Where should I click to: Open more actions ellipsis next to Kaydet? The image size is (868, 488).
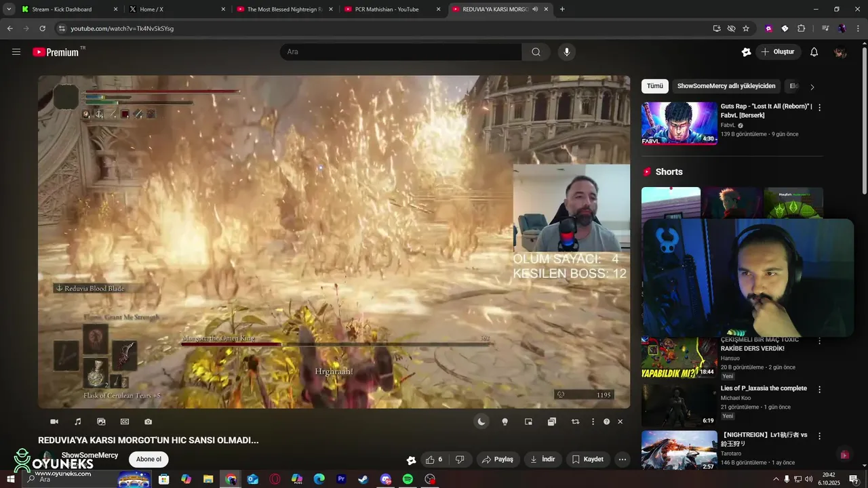click(622, 460)
